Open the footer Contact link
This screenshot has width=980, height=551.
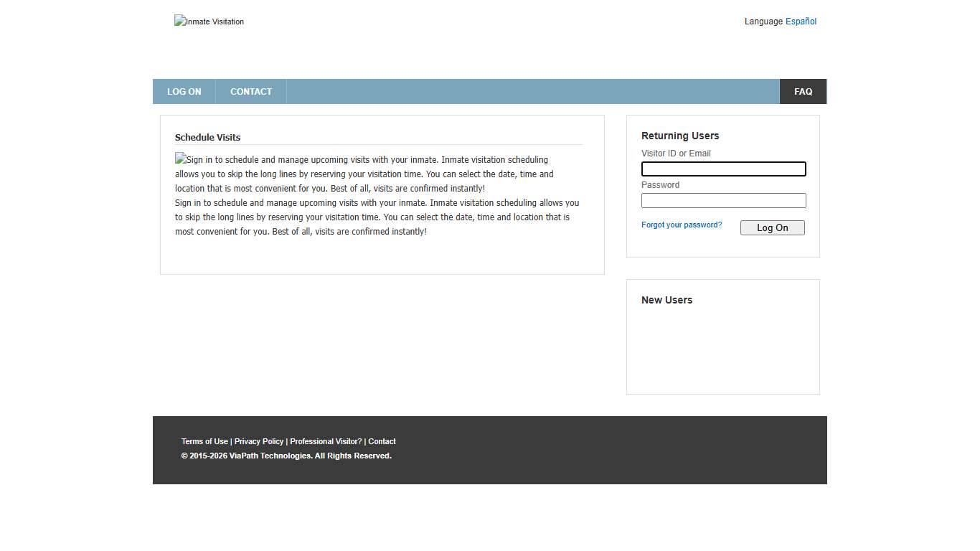click(382, 441)
